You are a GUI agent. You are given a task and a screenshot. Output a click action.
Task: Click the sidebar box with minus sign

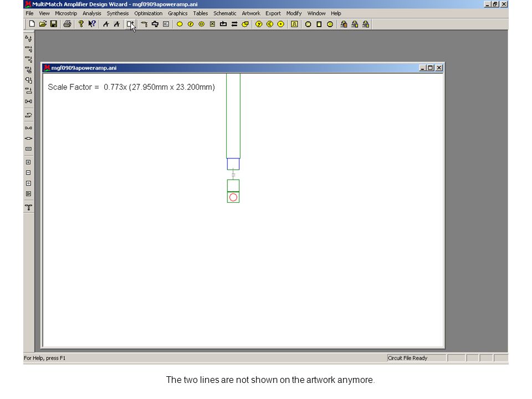[x=28, y=173]
